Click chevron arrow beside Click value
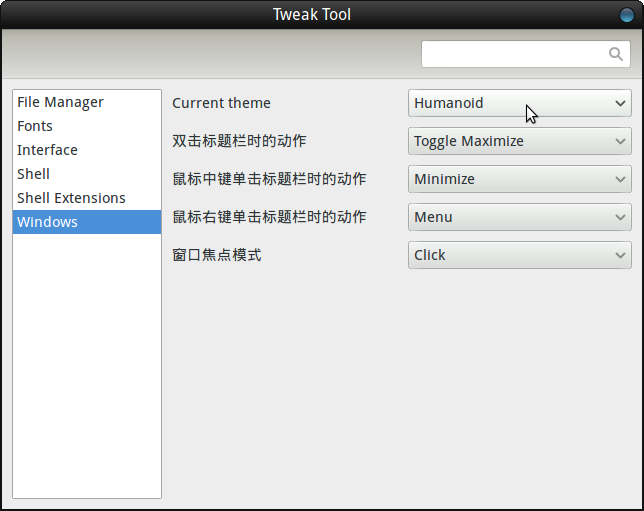Viewport: 644px width, 511px height. (620, 255)
